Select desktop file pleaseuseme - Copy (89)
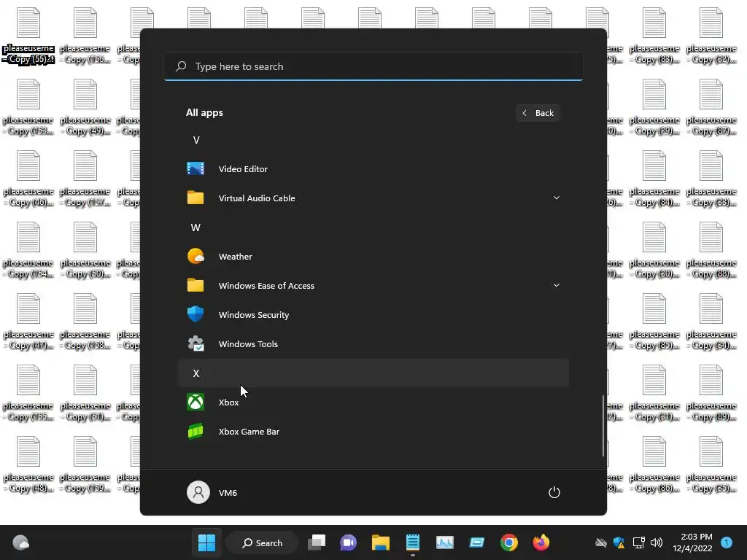 coord(711,393)
